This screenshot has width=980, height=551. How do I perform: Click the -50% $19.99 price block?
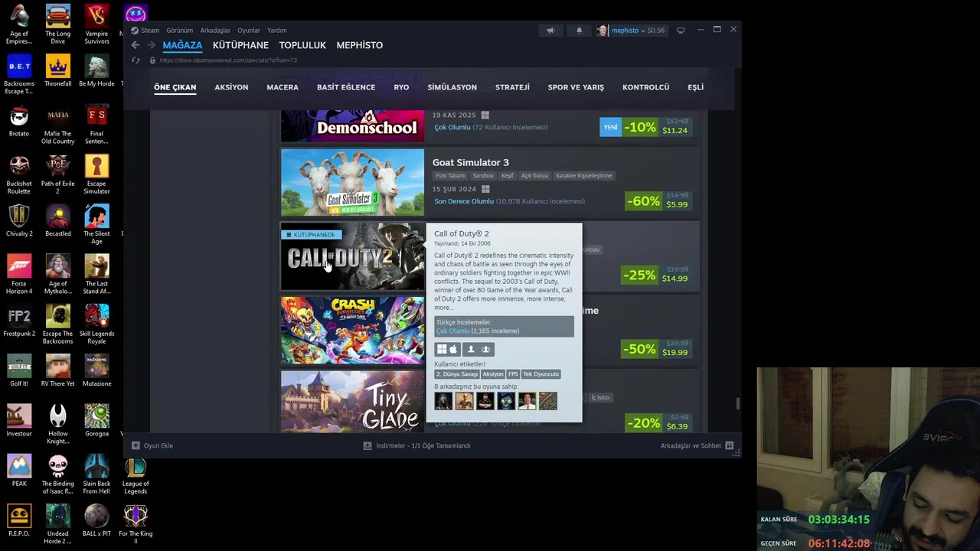[656, 350]
